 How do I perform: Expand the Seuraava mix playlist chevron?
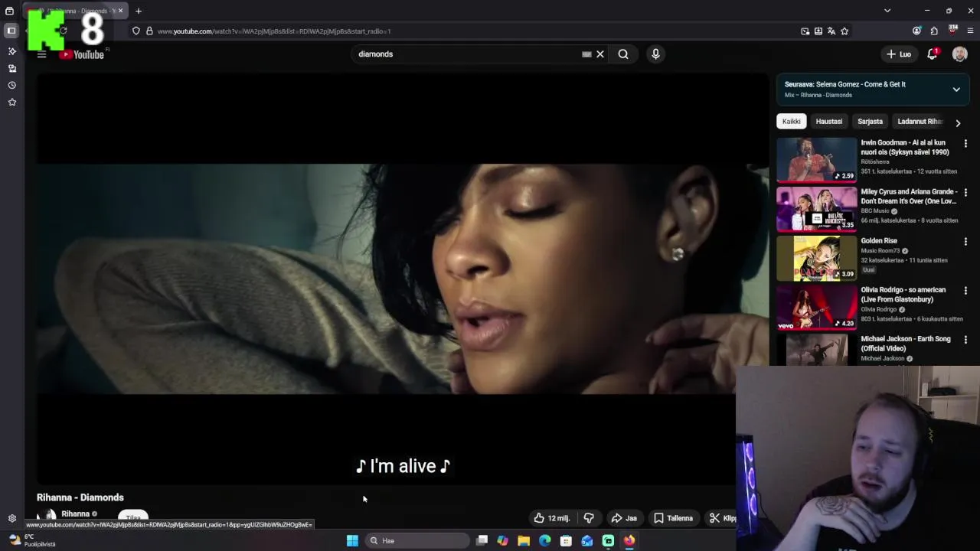point(956,90)
